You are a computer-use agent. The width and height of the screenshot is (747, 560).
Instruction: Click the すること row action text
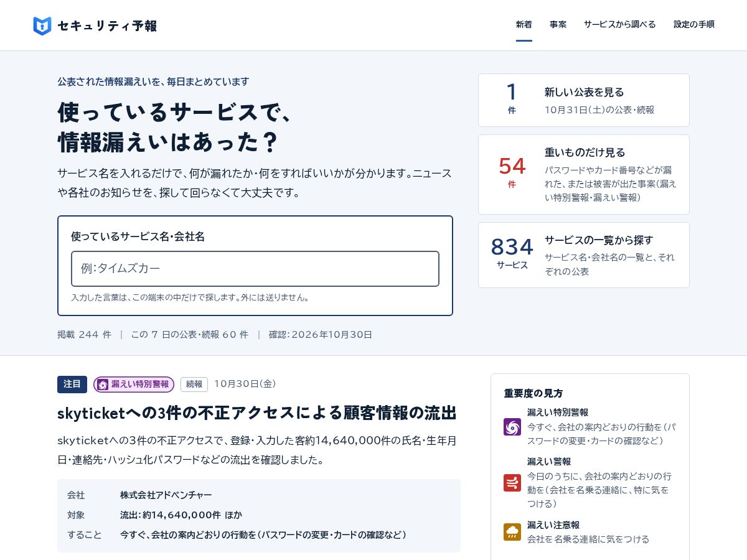pos(263,535)
